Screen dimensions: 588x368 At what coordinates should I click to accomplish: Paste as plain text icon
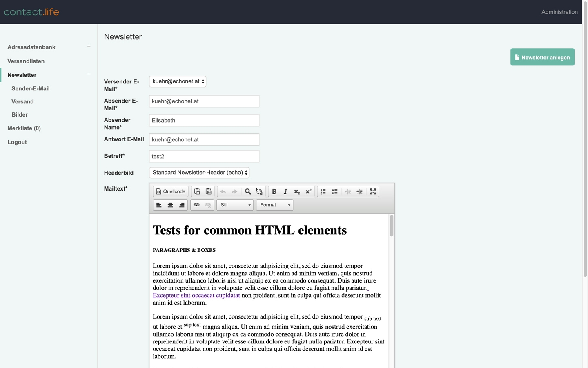(x=197, y=191)
